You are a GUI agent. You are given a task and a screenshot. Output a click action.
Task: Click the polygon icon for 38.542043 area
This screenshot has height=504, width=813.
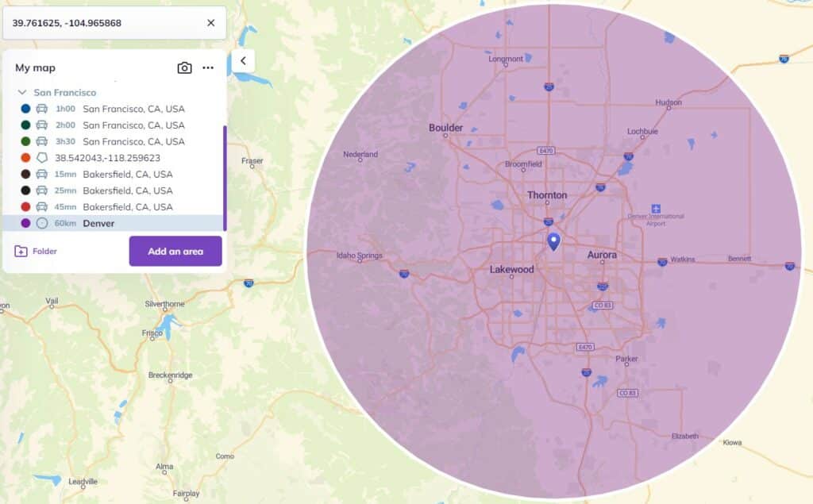42,158
